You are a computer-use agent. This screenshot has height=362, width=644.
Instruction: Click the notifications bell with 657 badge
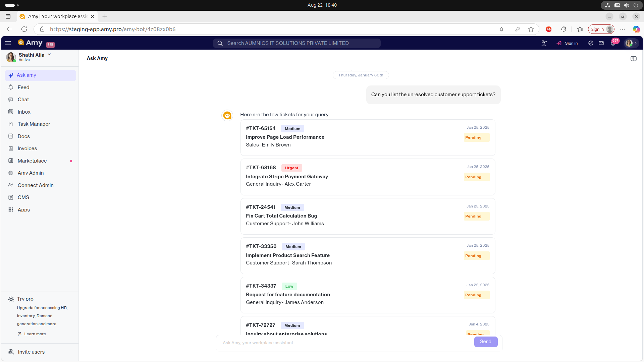pos(612,43)
